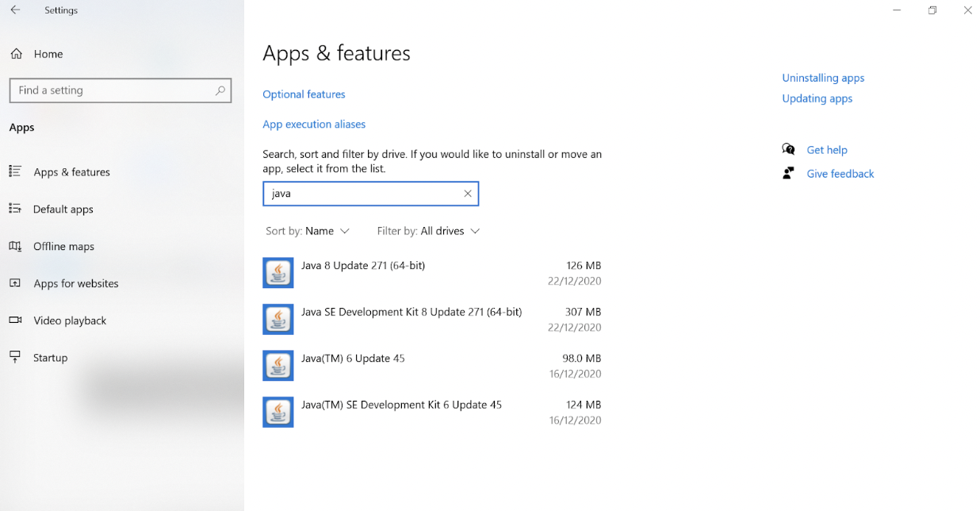Go to Offline maps settings
Image resolution: width=980 pixels, height=511 pixels.
click(x=63, y=247)
